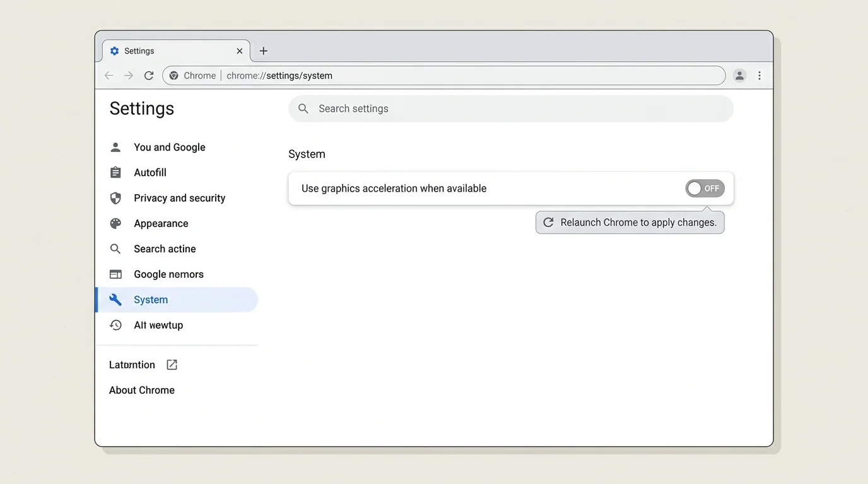This screenshot has height=484, width=868.
Task: Click the 'Use graphics acceleration when available' label
Action: tap(394, 188)
